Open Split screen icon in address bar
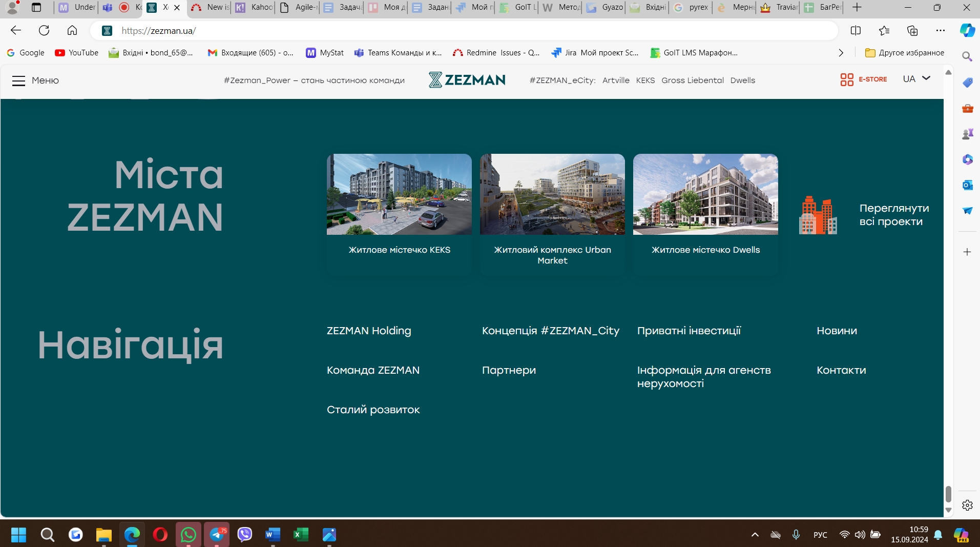Viewport: 980px width, 547px height. (855, 31)
